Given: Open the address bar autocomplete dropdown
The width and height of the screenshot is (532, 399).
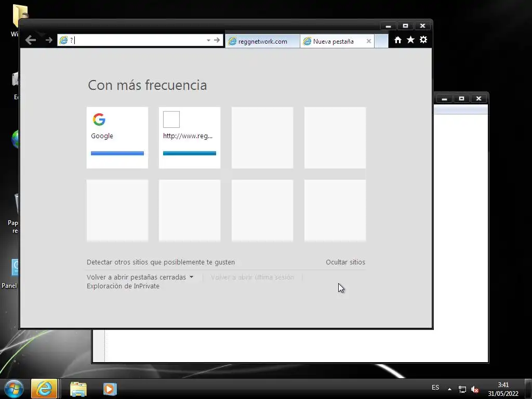Looking at the screenshot, I should click(x=208, y=40).
